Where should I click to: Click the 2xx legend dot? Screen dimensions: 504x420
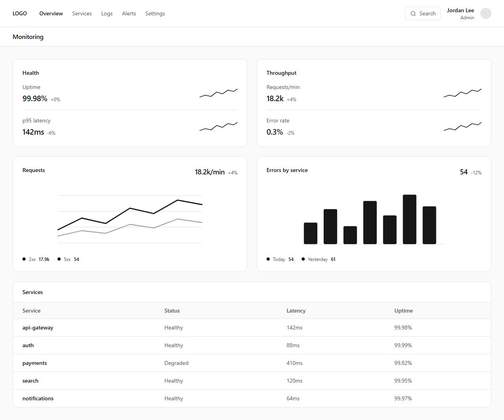click(x=24, y=259)
